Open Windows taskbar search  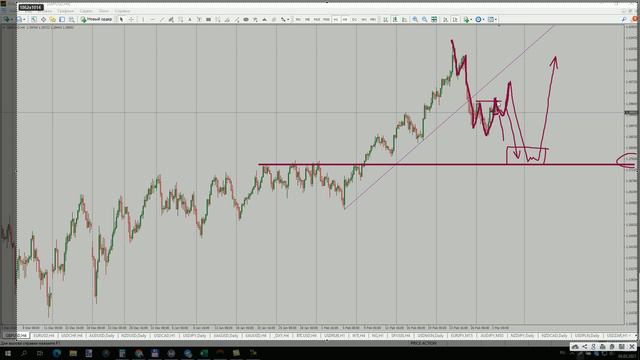[x=24, y=353]
